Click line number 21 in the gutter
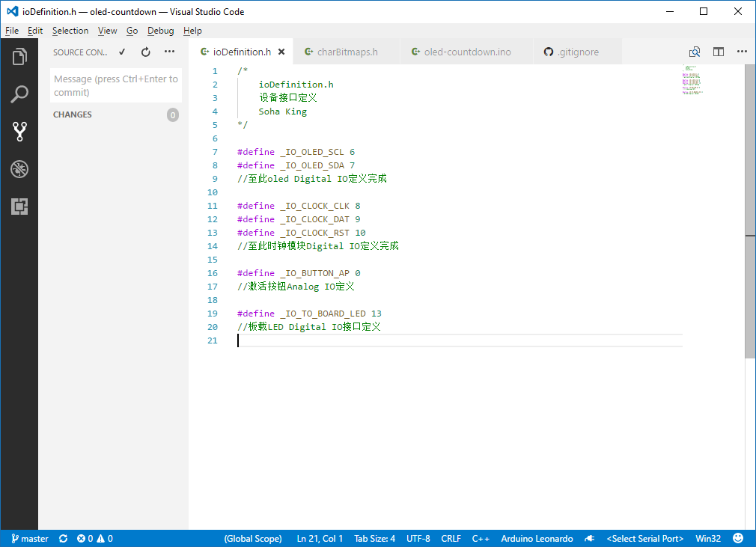 pos(212,340)
